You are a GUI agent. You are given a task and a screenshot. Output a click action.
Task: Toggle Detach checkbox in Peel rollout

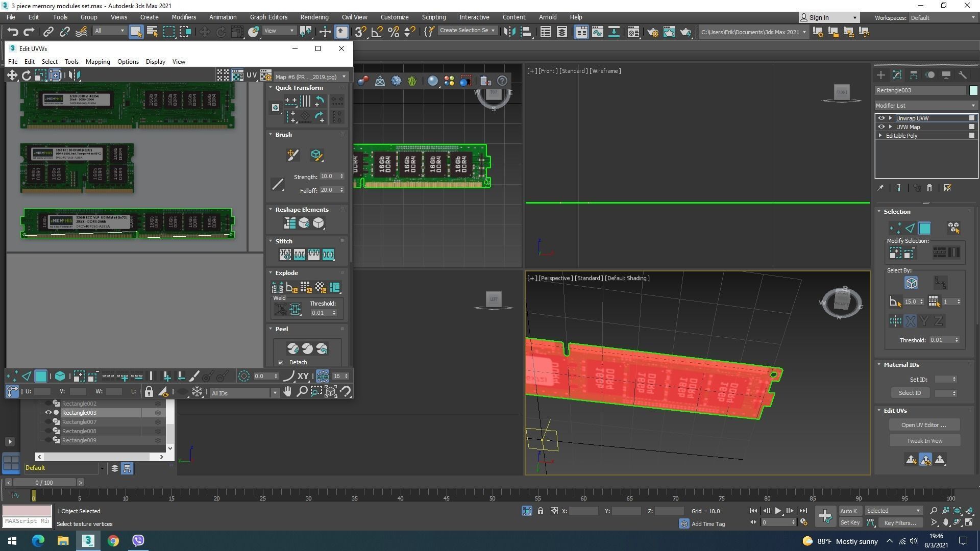[x=281, y=363]
